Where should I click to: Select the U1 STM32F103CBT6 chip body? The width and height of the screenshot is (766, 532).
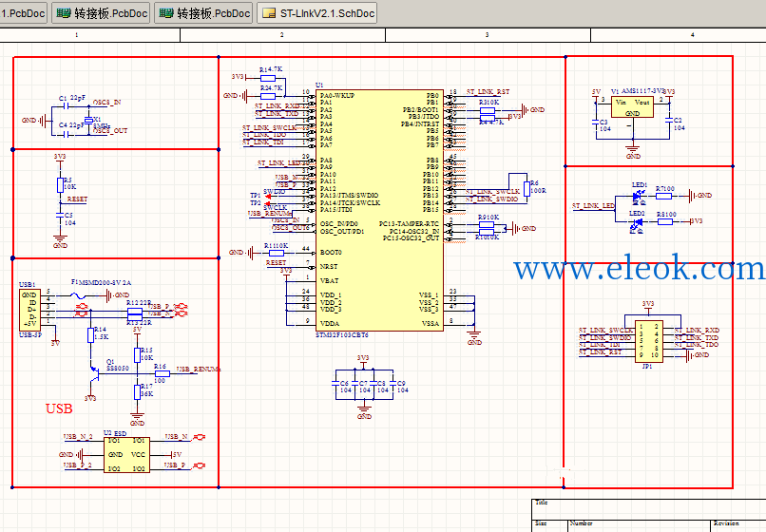379,210
